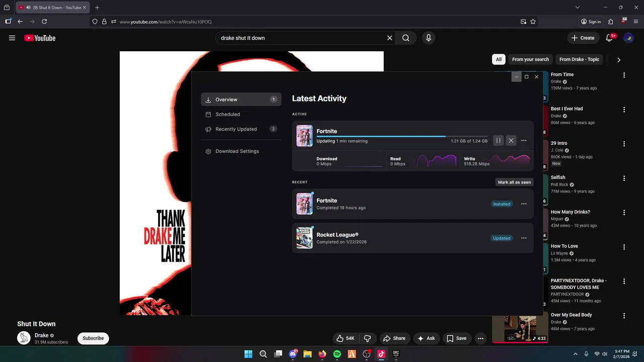
Task: Select the From your search chip
Action: [x=530, y=59]
